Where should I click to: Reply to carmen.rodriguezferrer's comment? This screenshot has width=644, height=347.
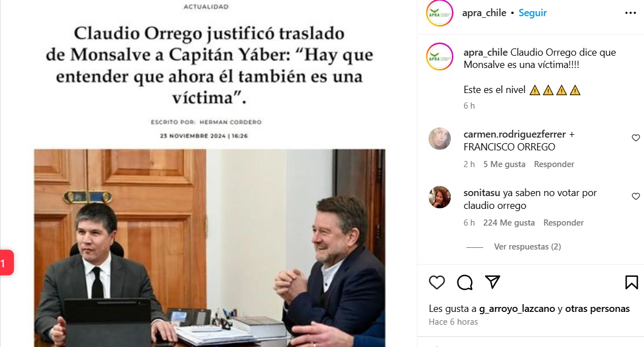554,164
